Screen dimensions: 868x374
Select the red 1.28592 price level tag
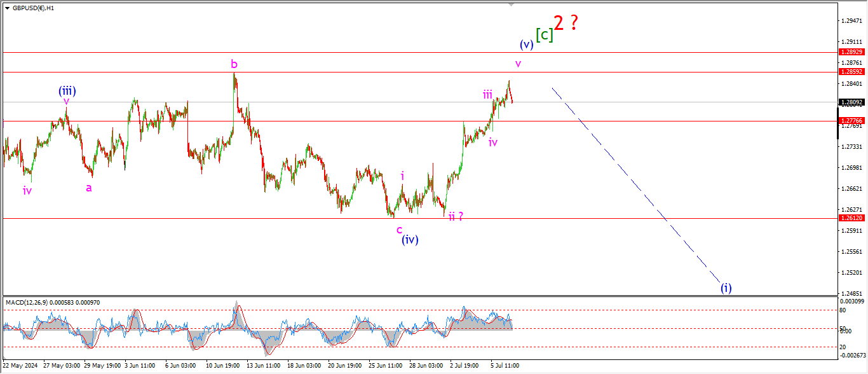pyautogui.click(x=850, y=72)
